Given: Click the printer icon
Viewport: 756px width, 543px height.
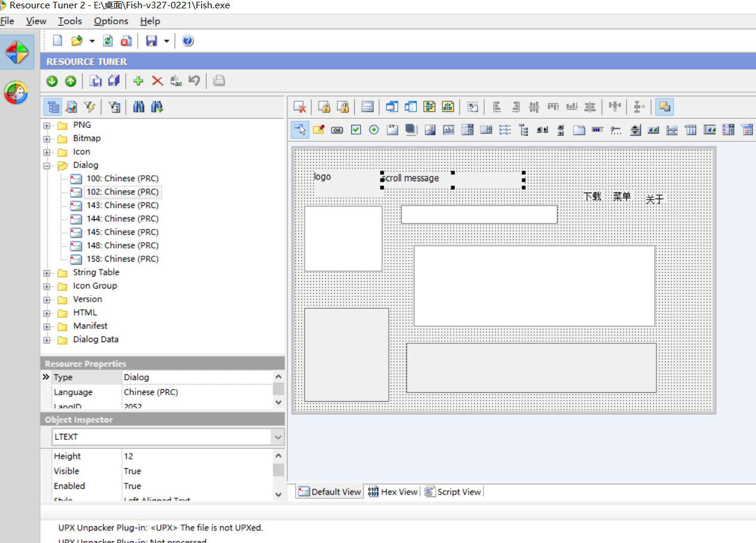Looking at the screenshot, I should click(x=219, y=81).
